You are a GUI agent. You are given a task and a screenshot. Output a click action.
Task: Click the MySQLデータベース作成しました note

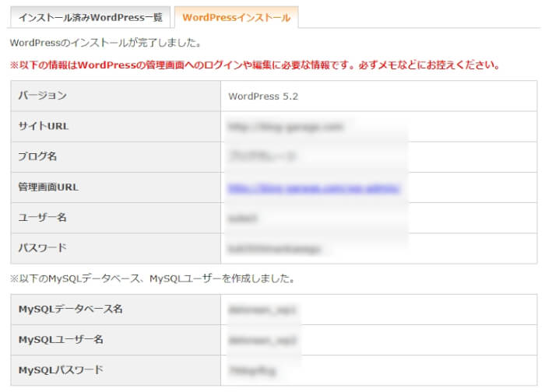(x=153, y=278)
